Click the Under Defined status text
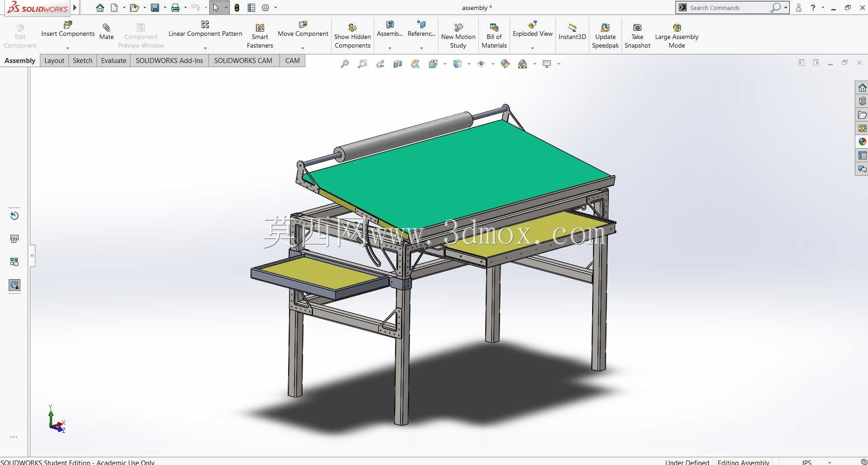This screenshot has height=465, width=868. [687, 462]
